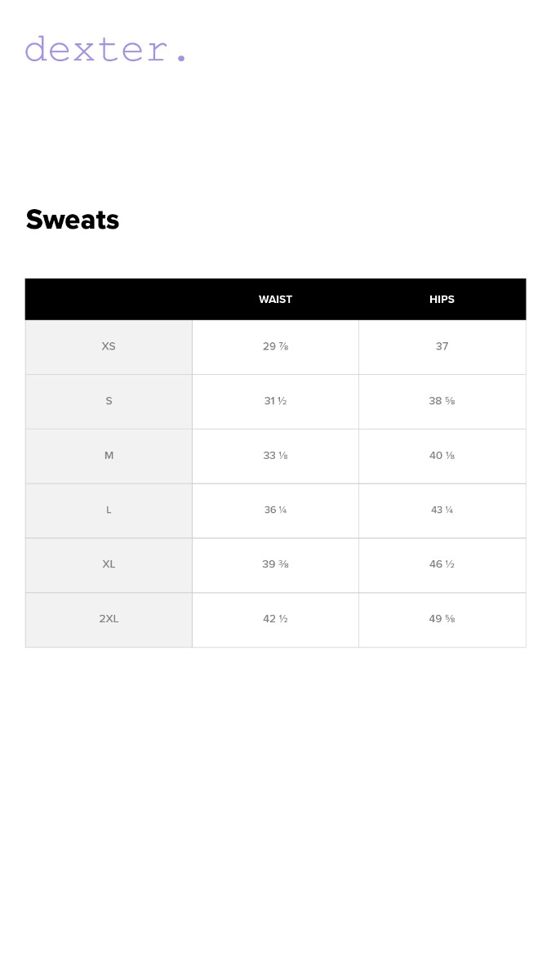Click the WAIST column header

point(275,300)
